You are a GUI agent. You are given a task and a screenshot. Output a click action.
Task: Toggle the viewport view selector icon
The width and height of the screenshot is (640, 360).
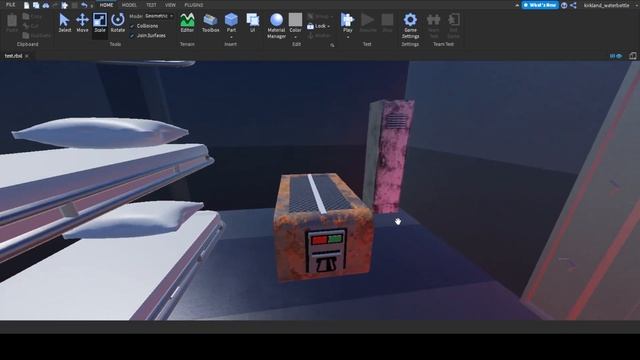[616, 56]
